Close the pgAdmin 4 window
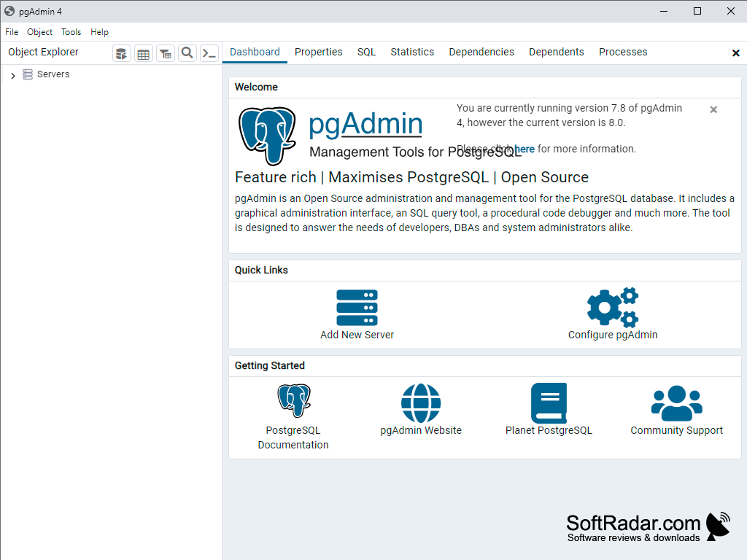This screenshot has height=560, width=747. (x=731, y=11)
